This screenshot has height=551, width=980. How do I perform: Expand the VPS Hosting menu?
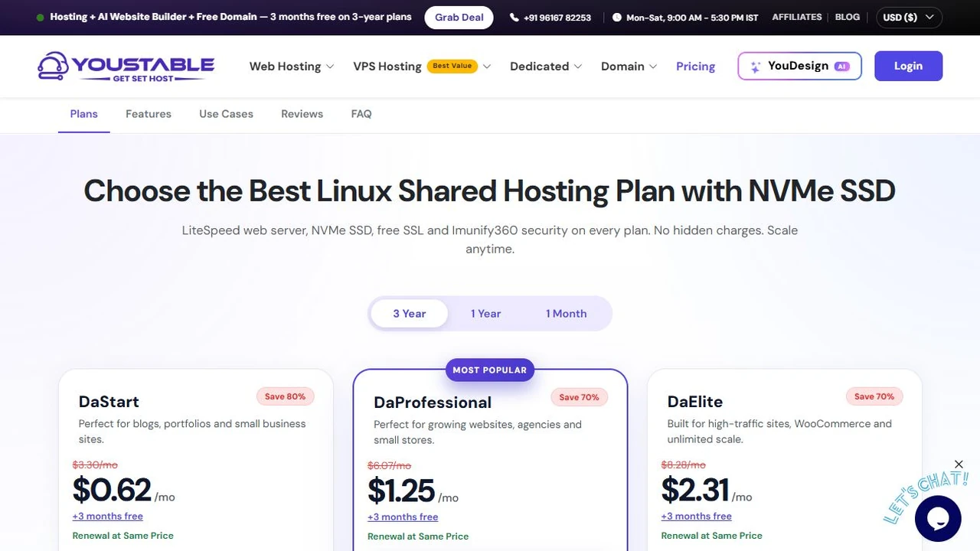click(422, 67)
